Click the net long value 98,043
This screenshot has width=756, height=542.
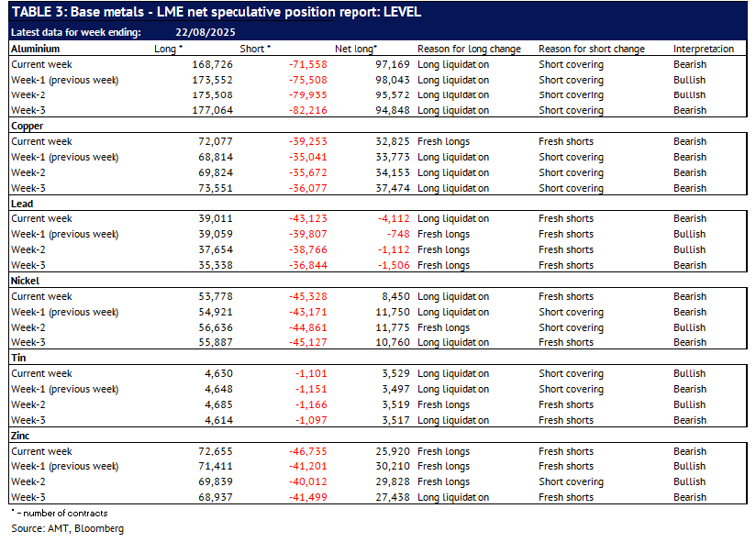(393, 80)
